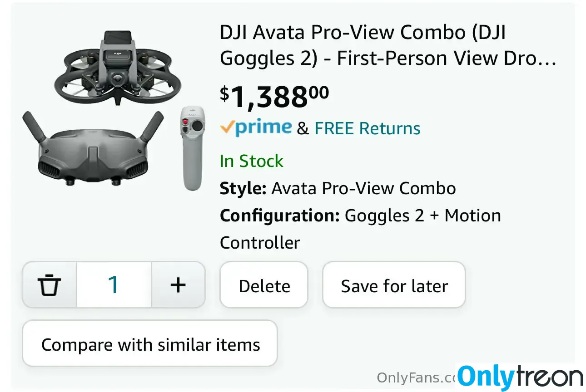Click the Style: Avata Pro-View Combo line
The width and height of the screenshot is (586, 392).
click(x=338, y=188)
